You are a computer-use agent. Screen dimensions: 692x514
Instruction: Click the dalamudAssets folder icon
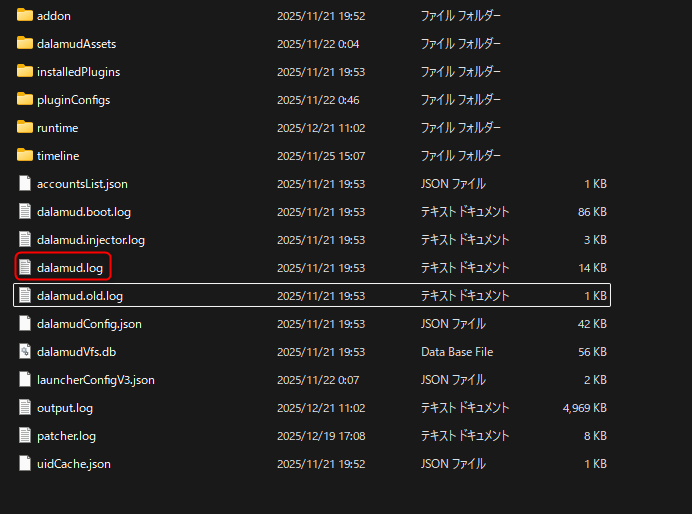(25, 44)
